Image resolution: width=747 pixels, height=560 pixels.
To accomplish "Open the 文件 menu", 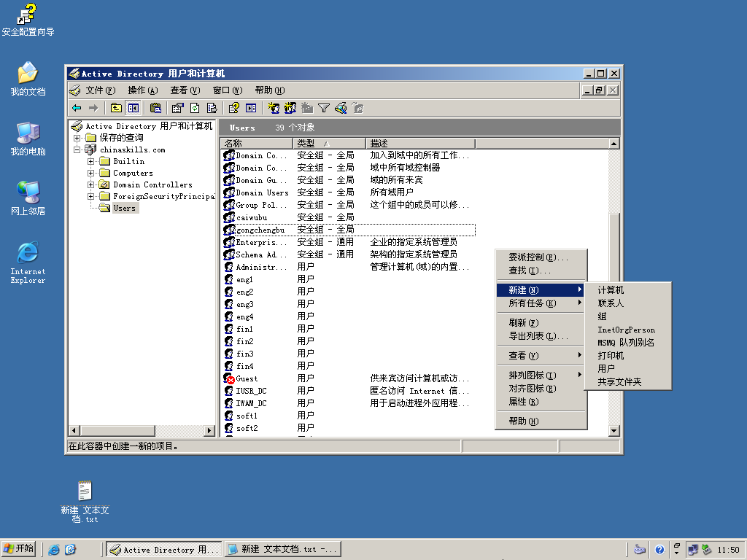I will pyautogui.click(x=100, y=90).
